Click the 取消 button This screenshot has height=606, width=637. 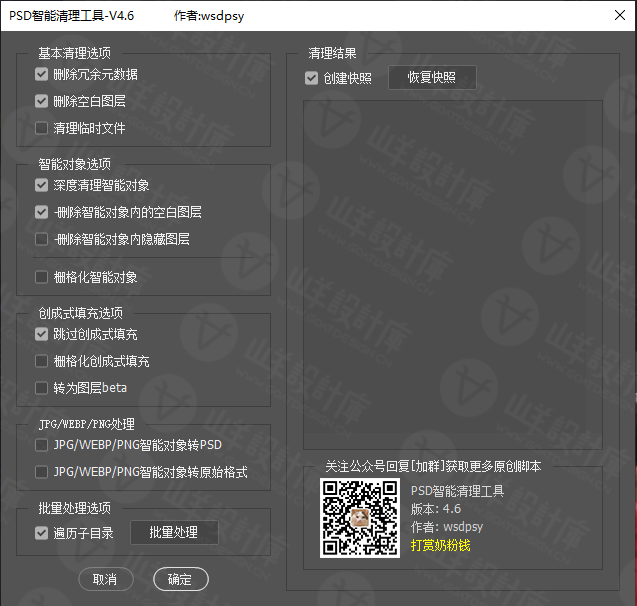coord(106,579)
